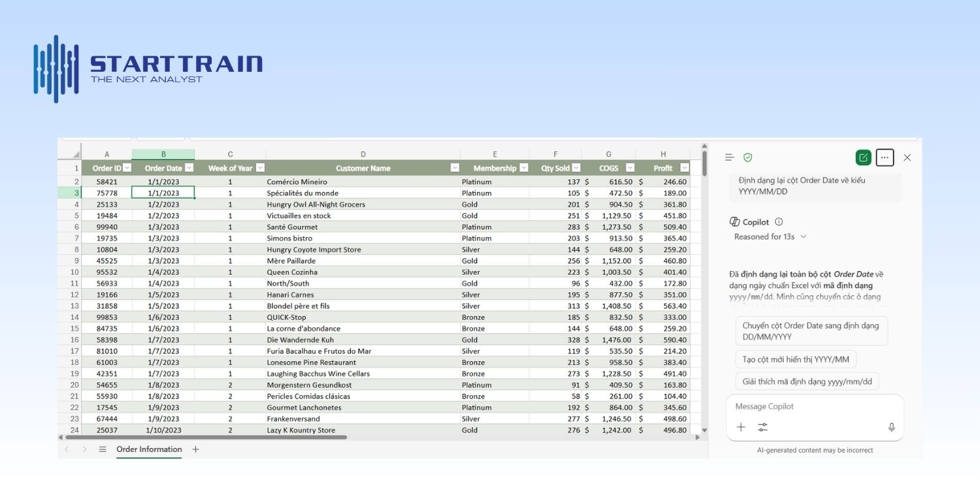This screenshot has width=980, height=484.
Task: Open Copilot chat settings sliders icon
Action: point(762,427)
